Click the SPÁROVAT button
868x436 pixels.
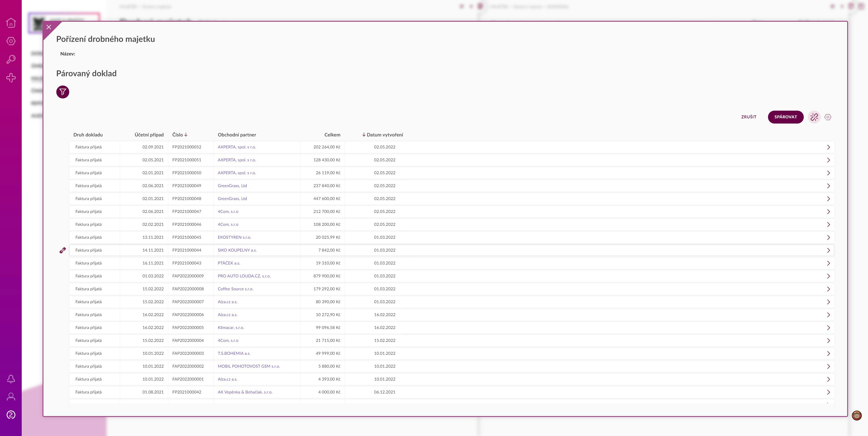tap(785, 117)
